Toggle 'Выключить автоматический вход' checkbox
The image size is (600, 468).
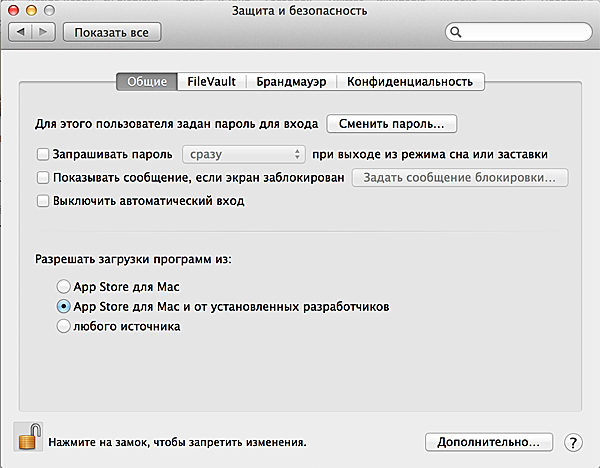(x=43, y=201)
